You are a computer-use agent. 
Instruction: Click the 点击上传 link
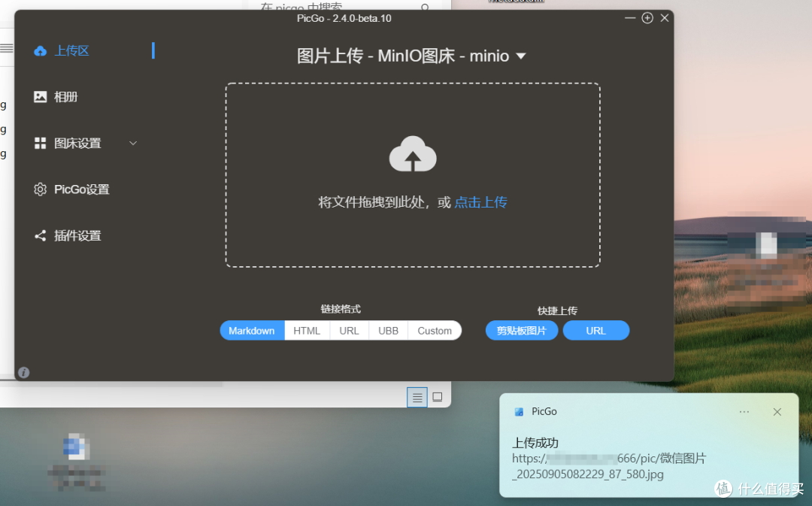pyautogui.click(x=480, y=202)
